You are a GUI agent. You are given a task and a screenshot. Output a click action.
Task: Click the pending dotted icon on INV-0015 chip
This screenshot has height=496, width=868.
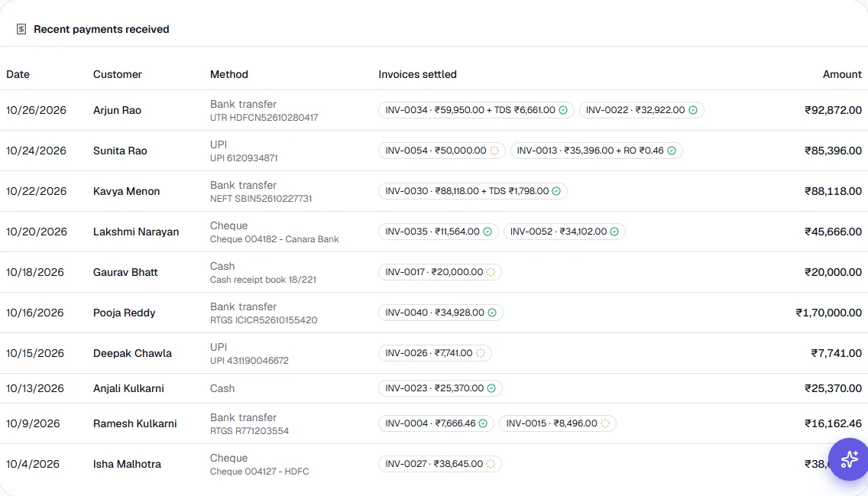605,423
